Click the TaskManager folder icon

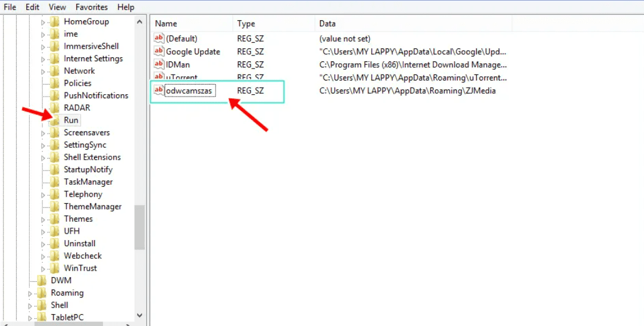pos(55,182)
